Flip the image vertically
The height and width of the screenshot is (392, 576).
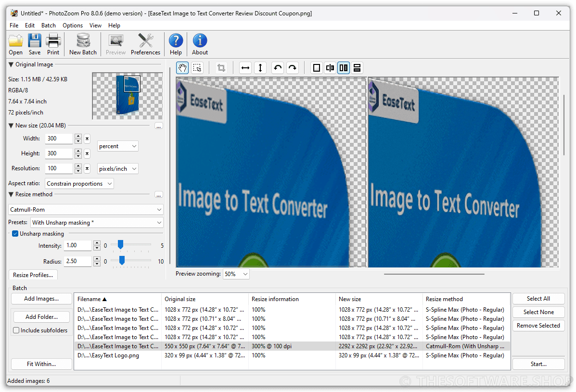tap(260, 68)
